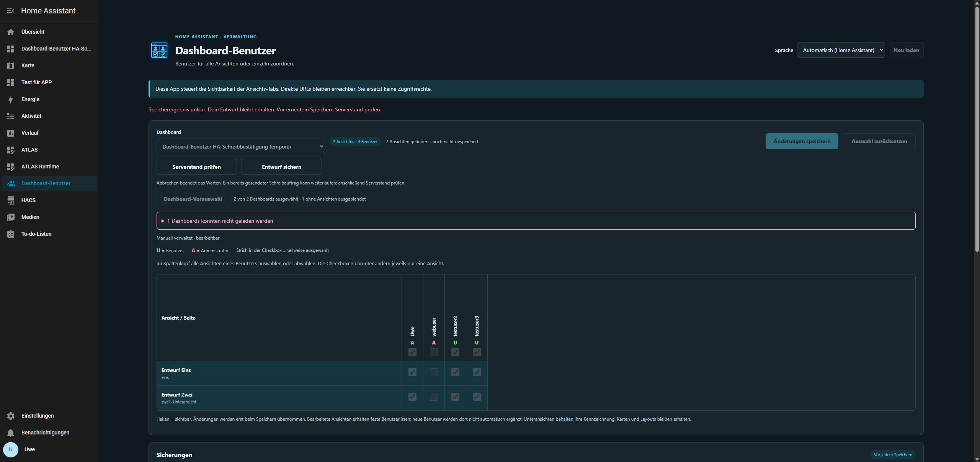This screenshot has height=462, width=980.
Task: Open the Karte map icon
Action: coord(11,65)
